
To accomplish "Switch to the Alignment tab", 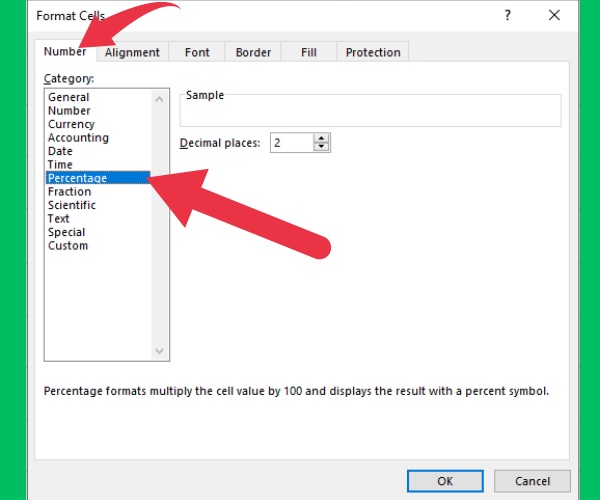I will click(x=132, y=52).
